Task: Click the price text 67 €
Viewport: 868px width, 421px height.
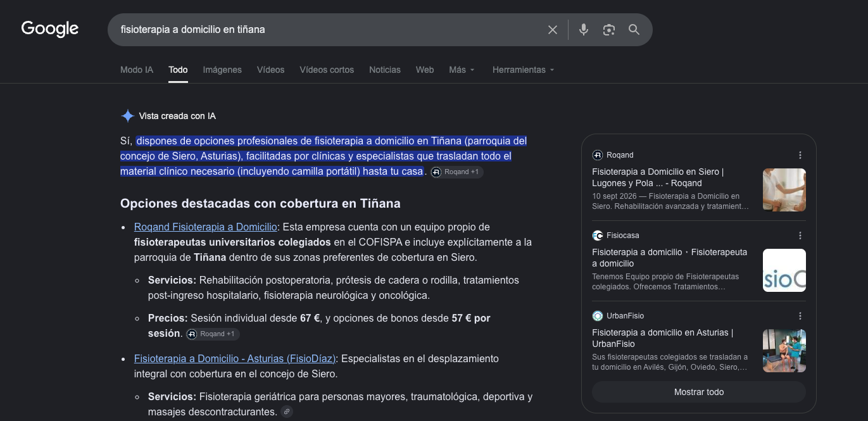Action: [310, 318]
